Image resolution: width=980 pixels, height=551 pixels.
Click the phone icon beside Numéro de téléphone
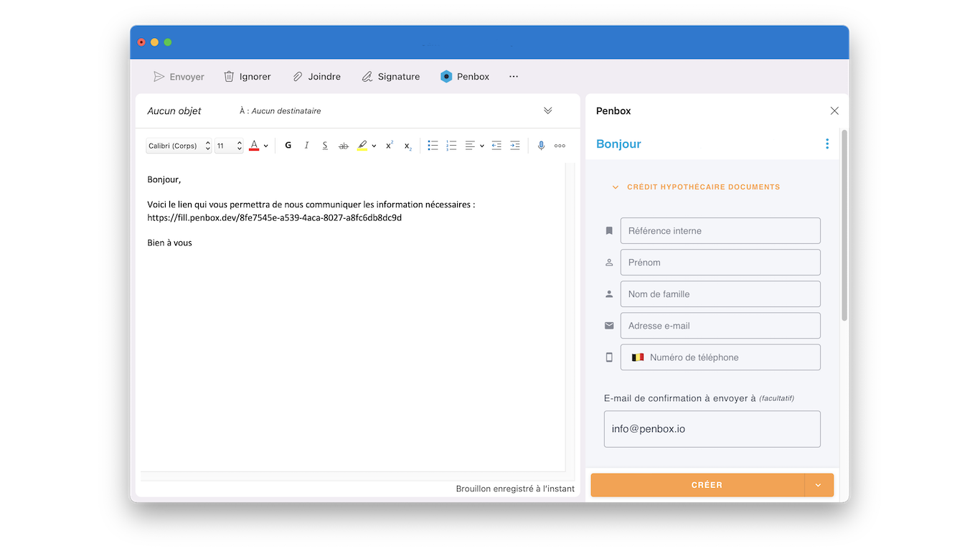pyautogui.click(x=609, y=357)
